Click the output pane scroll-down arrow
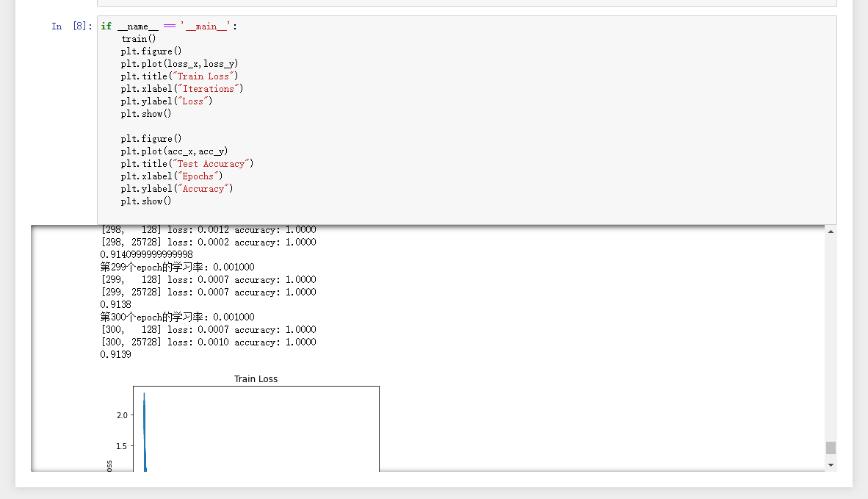Viewport: 868px width, 499px height. pos(830,464)
